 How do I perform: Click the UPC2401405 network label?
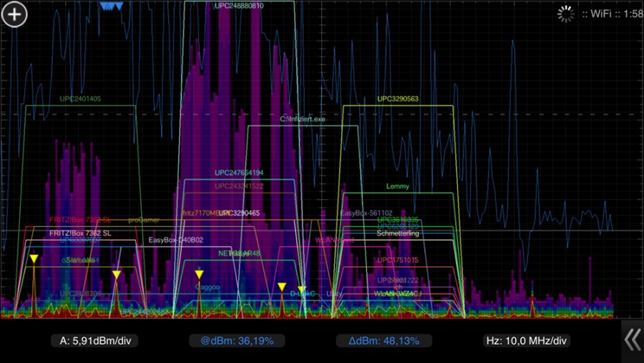(x=80, y=99)
